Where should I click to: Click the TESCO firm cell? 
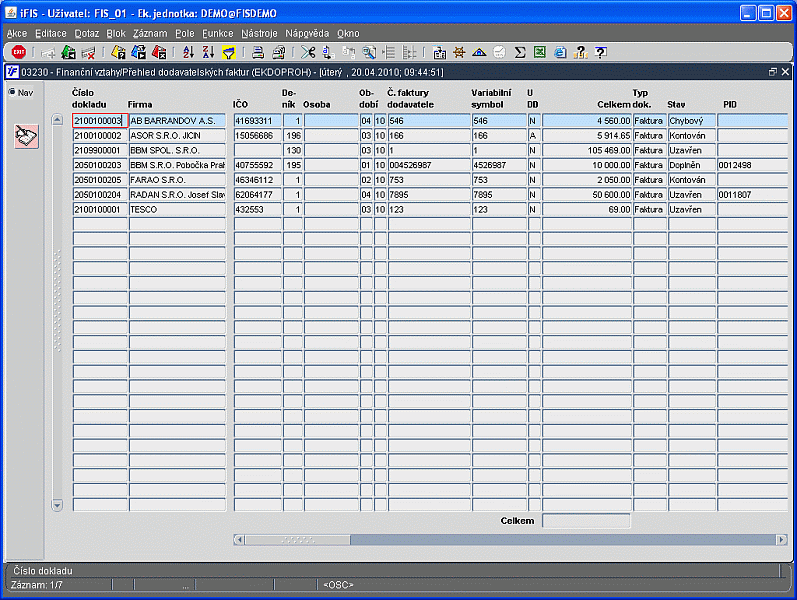coord(177,209)
